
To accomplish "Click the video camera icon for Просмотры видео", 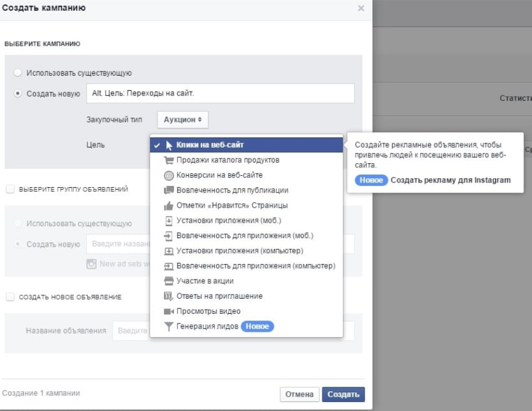I will pos(169,311).
